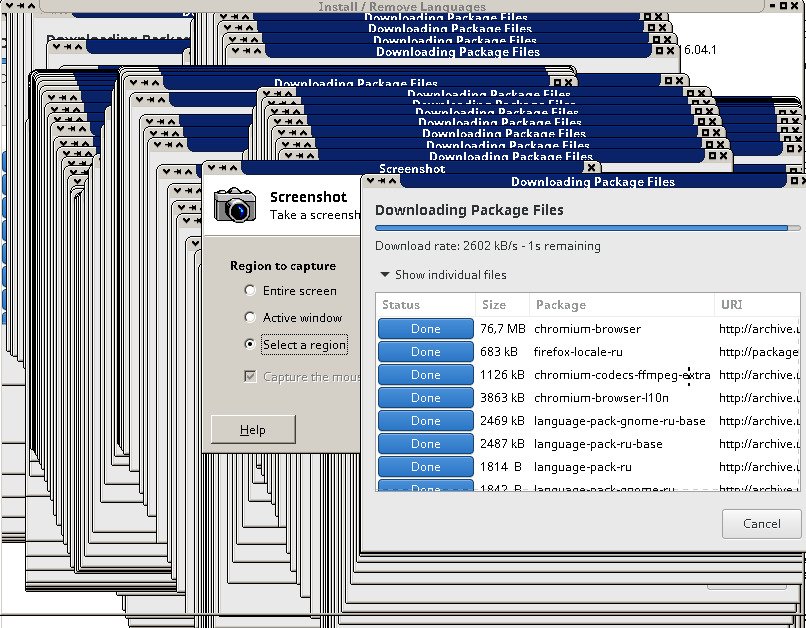Screen dimensions: 806x628
Task: Select the chromium-browser package row
Action: pos(588,329)
